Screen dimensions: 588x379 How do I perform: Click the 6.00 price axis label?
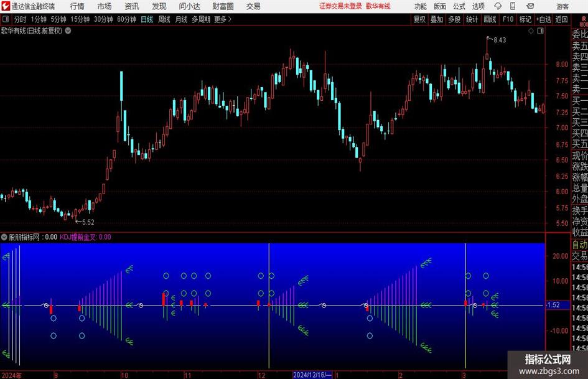[x=562, y=192]
